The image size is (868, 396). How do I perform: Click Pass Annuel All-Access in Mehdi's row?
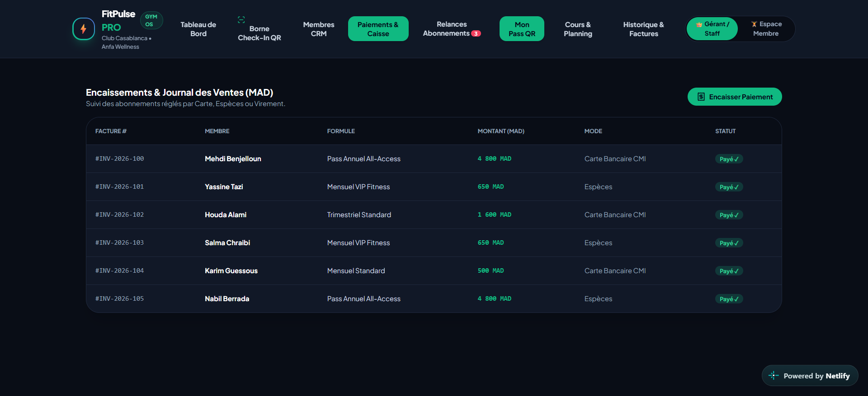364,159
